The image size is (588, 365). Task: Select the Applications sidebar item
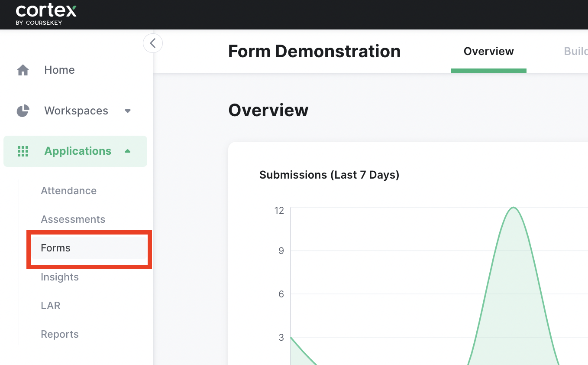[x=75, y=151]
